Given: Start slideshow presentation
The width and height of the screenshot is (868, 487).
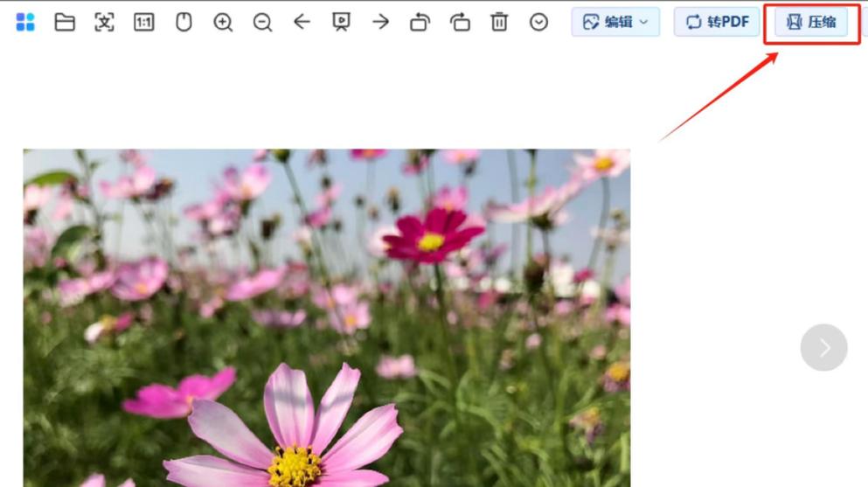Looking at the screenshot, I should [341, 22].
